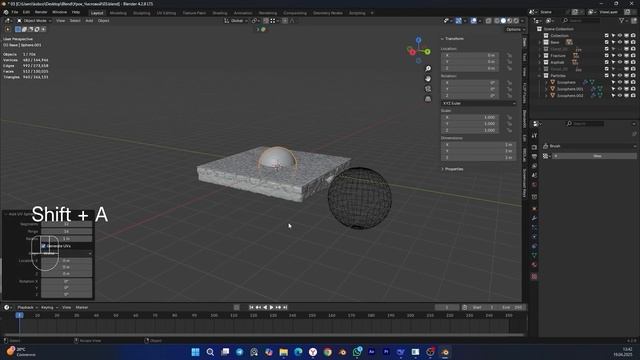The image size is (640, 360).
Task: Toggle X-ray display in viewport header
Action: click(x=489, y=21)
